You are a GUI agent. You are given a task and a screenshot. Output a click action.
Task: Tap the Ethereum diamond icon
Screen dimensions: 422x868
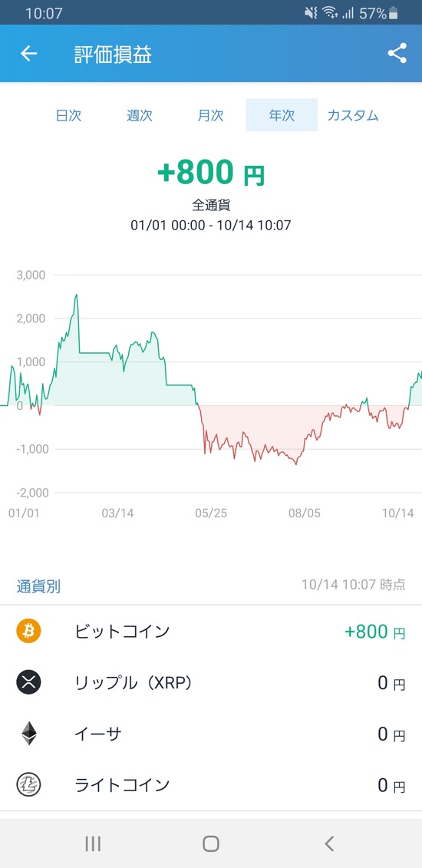(28, 734)
